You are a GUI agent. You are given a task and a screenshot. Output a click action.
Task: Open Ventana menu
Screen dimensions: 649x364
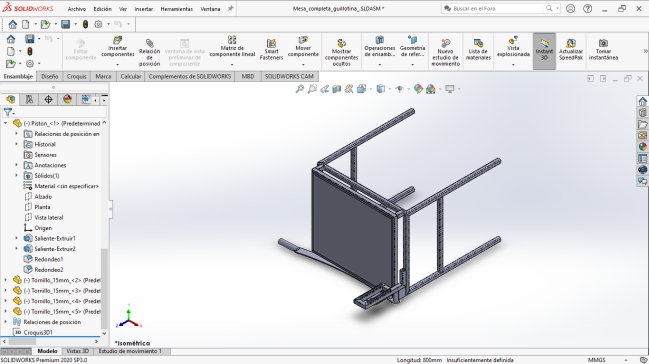tap(210, 9)
